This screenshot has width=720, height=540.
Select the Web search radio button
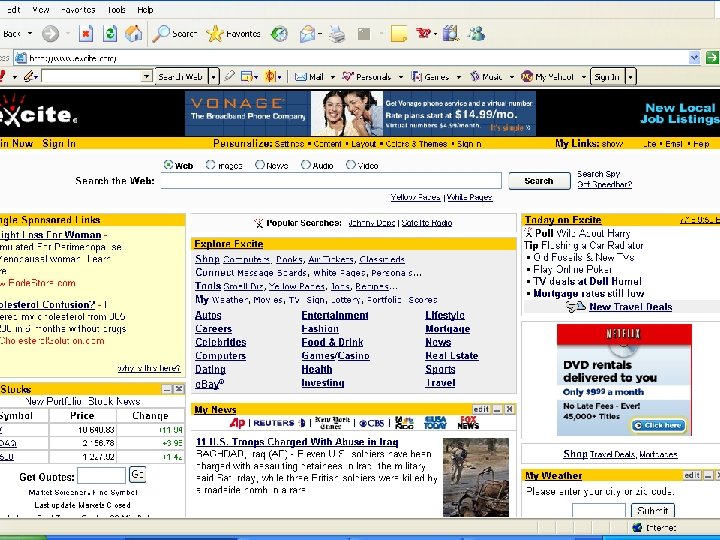click(x=168, y=164)
